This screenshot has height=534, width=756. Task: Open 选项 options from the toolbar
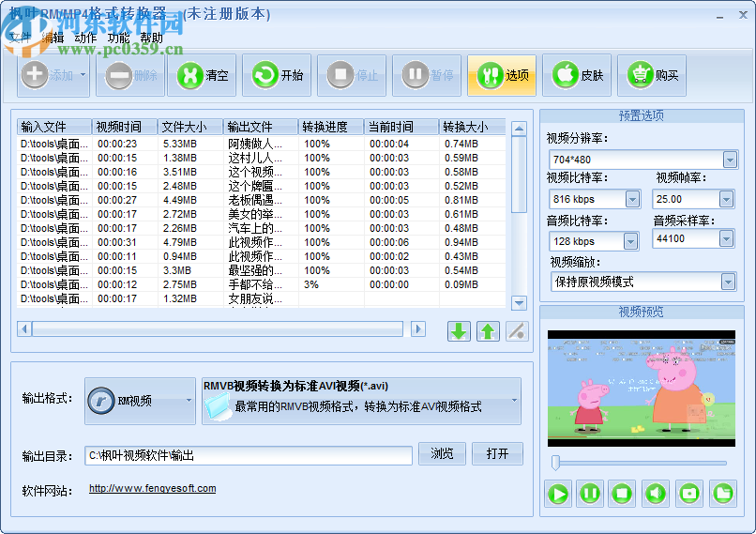503,76
